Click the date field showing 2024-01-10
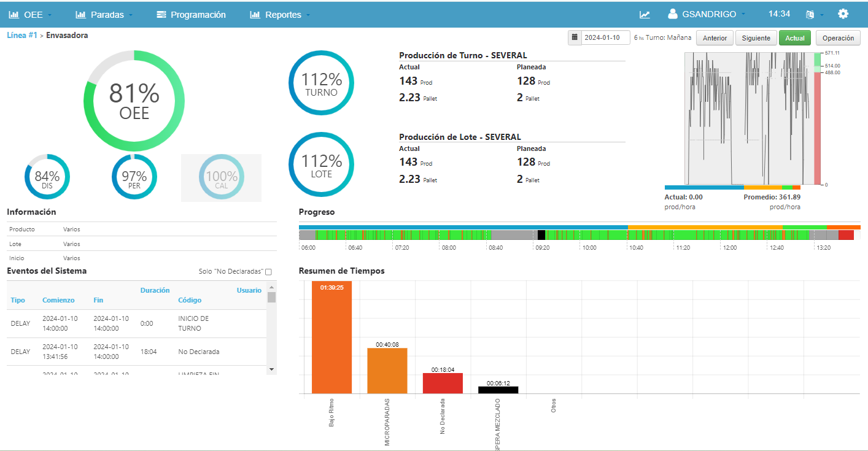 tap(605, 37)
